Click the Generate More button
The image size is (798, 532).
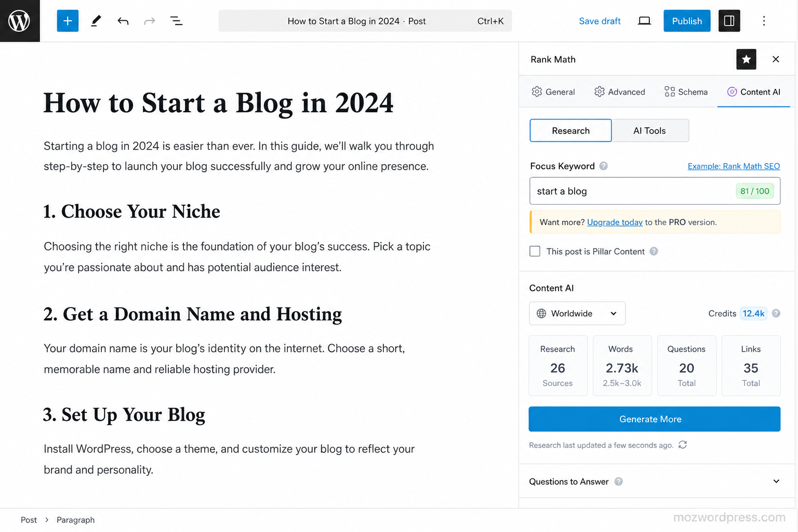[x=655, y=419]
